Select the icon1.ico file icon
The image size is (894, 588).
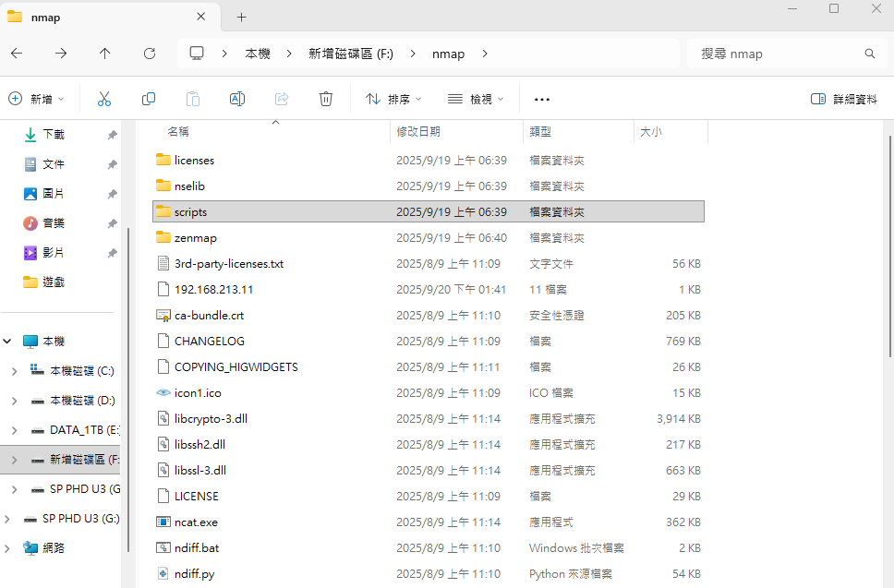163,392
